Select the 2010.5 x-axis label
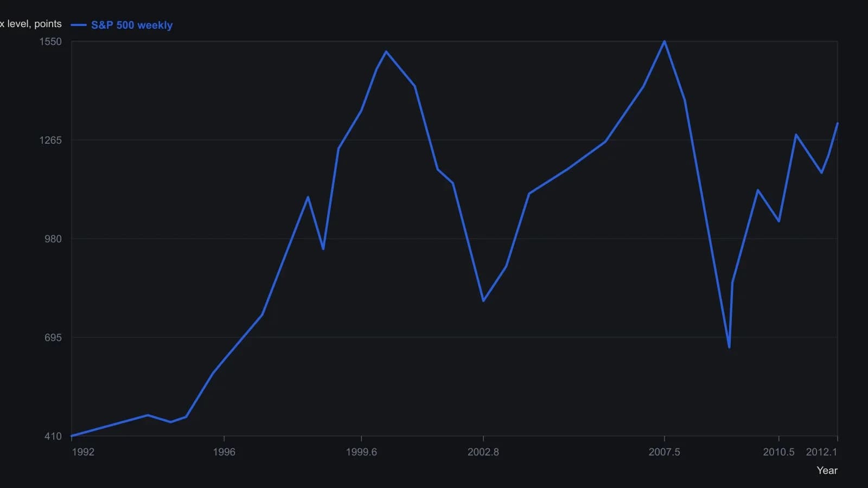Image resolution: width=868 pixels, height=488 pixels. [x=779, y=452]
